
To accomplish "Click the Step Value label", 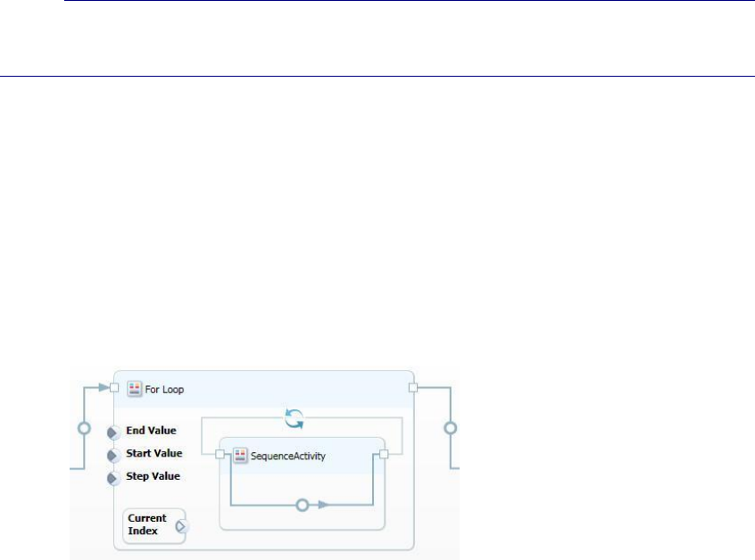I will (153, 476).
